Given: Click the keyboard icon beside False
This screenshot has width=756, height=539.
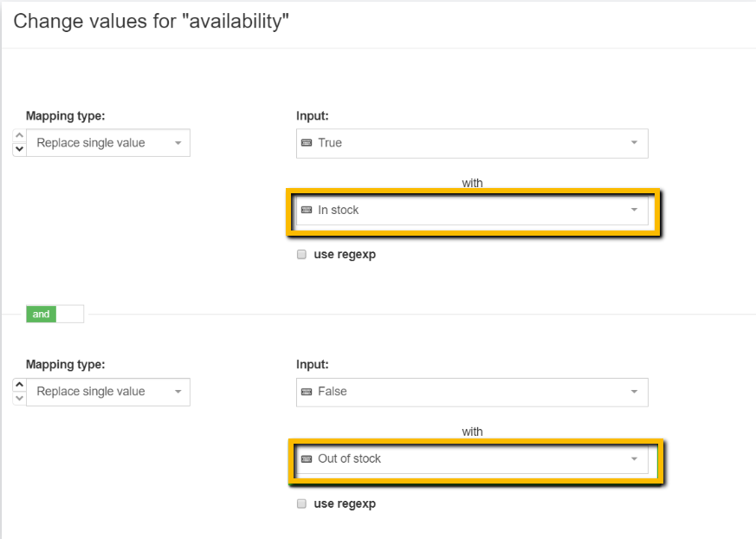Looking at the screenshot, I should [306, 392].
